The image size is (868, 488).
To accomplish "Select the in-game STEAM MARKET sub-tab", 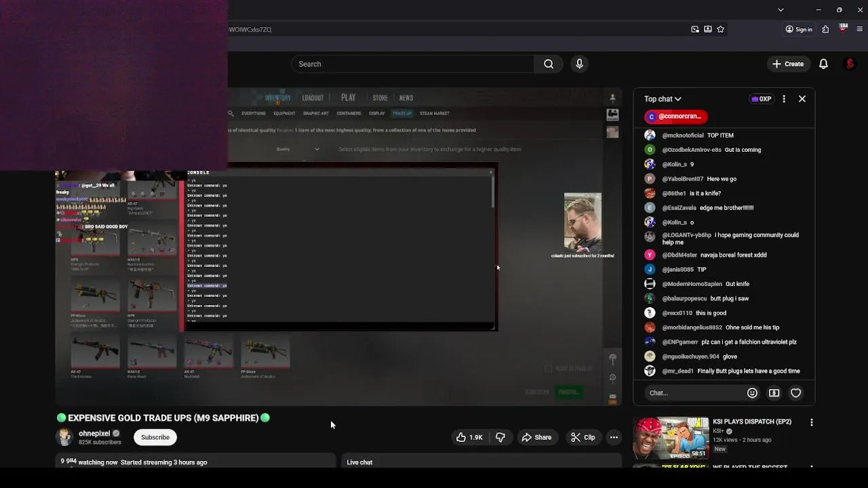I will (435, 113).
